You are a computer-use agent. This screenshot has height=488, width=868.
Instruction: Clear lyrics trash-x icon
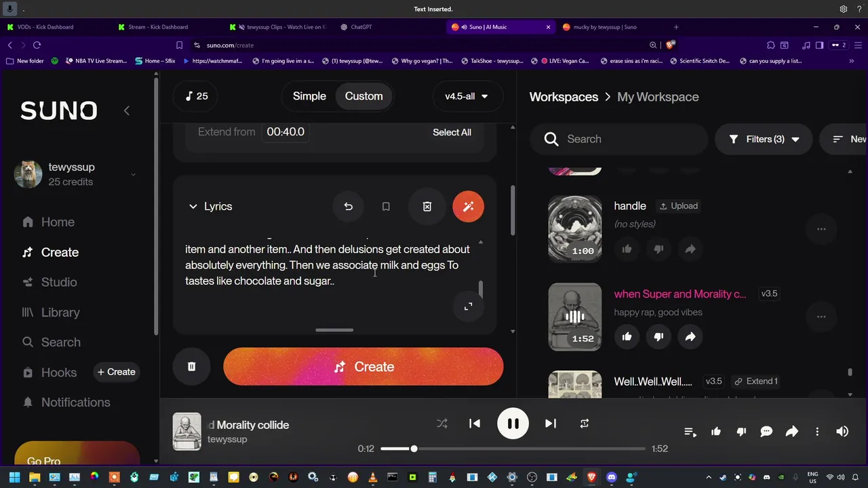click(427, 207)
